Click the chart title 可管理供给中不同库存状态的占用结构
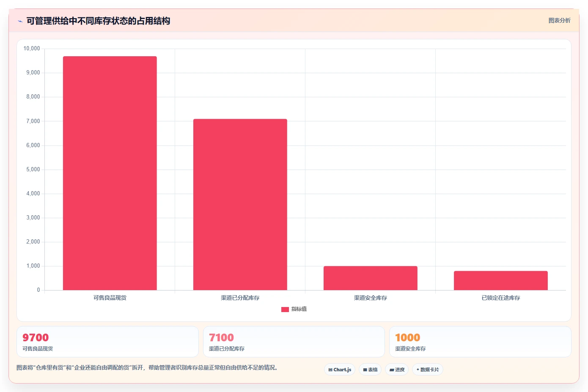 [x=98, y=21]
